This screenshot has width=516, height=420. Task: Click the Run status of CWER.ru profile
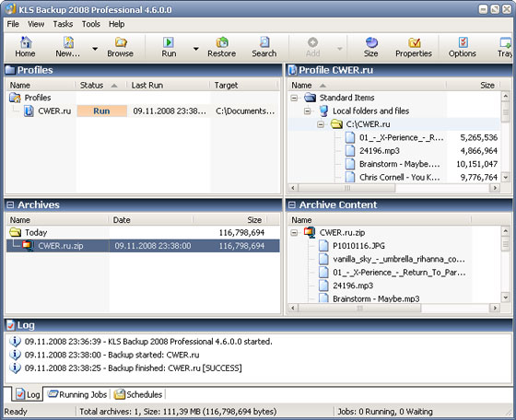click(101, 111)
